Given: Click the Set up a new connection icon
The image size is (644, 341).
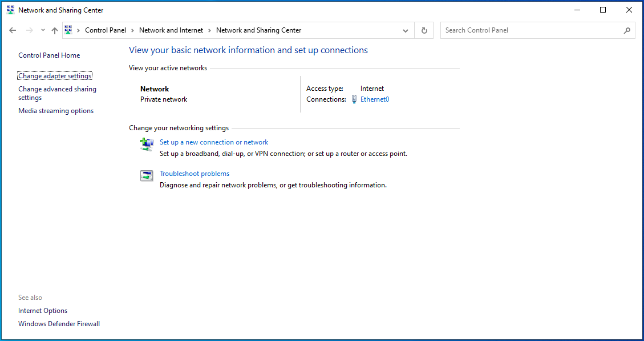Looking at the screenshot, I should pyautogui.click(x=147, y=145).
